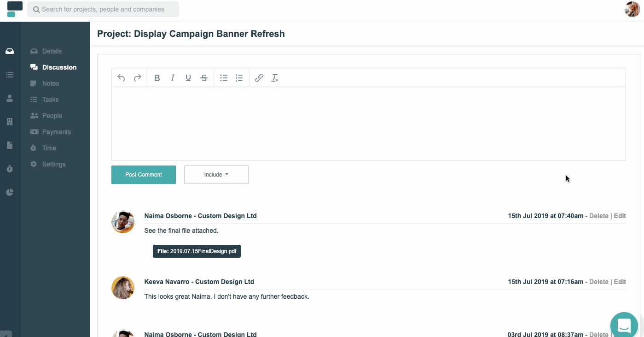Insert a numbered list
644x337 pixels.
tap(239, 78)
